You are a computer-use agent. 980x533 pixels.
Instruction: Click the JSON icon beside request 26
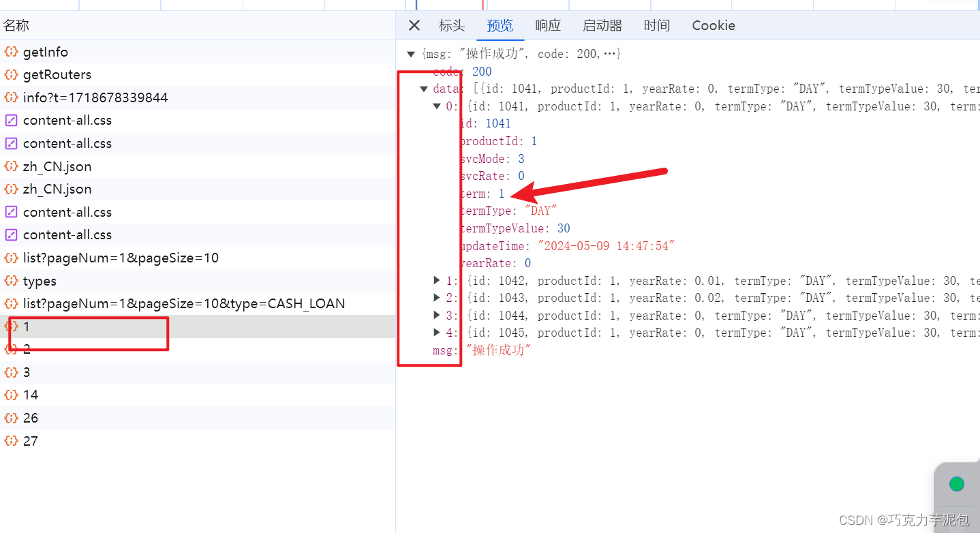[11, 418]
